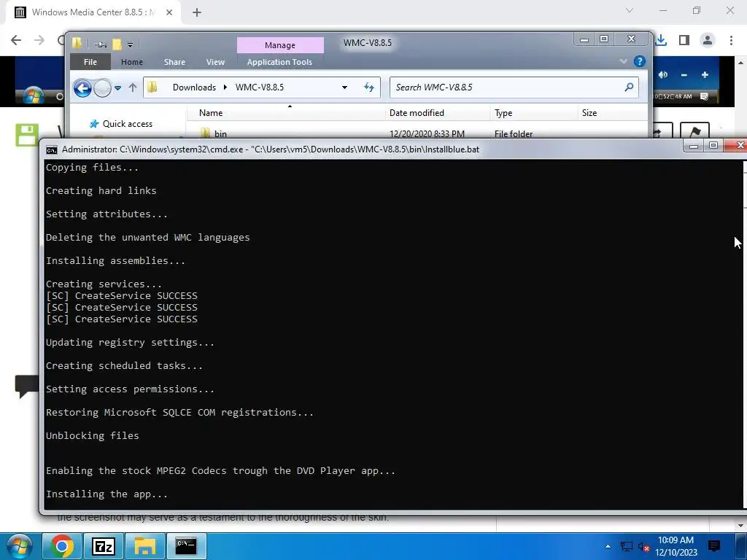Open Chrome downloads icon

[661, 41]
